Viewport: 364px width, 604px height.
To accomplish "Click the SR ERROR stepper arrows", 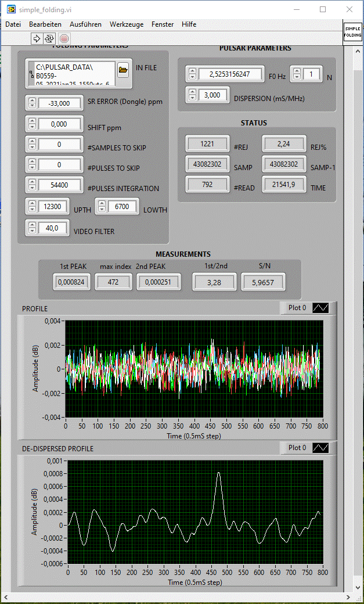I will click(x=33, y=103).
